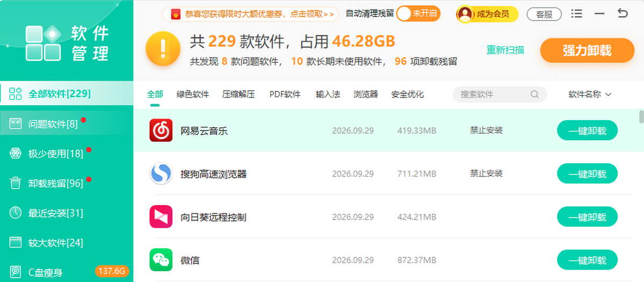Screen dimensions: 644x282
Task: Click the NetEase Cloud Music app icon
Action: (x=161, y=131)
